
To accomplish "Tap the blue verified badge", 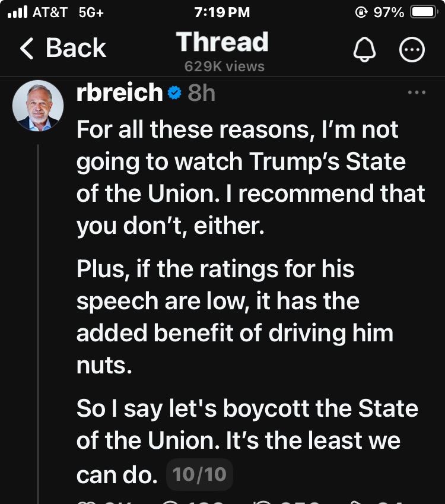I will [174, 93].
